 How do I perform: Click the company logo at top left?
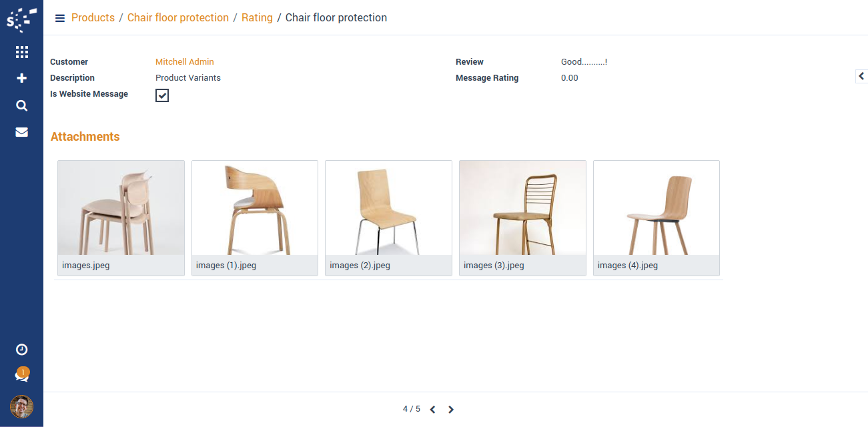[21, 19]
